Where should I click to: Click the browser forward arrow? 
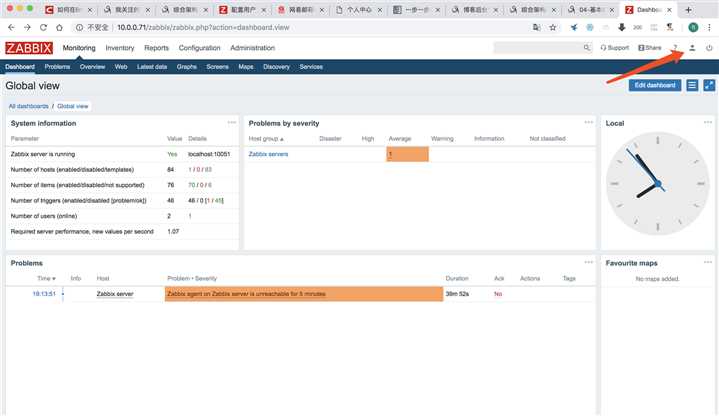pyautogui.click(x=27, y=28)
